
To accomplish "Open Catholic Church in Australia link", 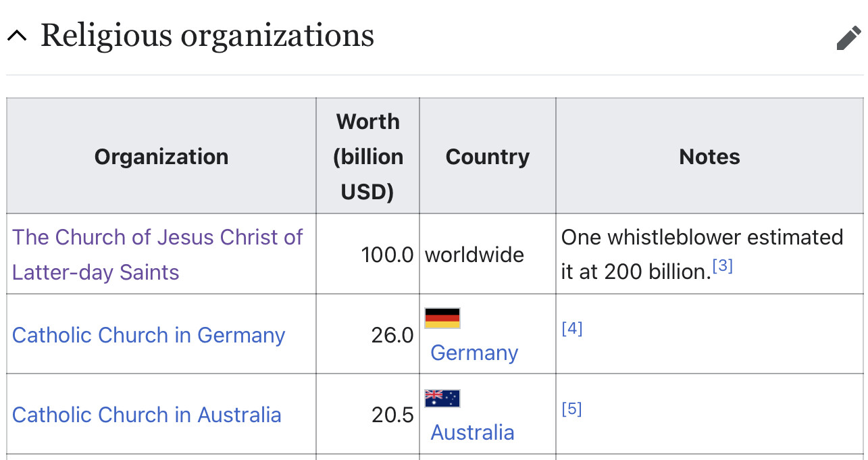I will click(x=147, y=414).
